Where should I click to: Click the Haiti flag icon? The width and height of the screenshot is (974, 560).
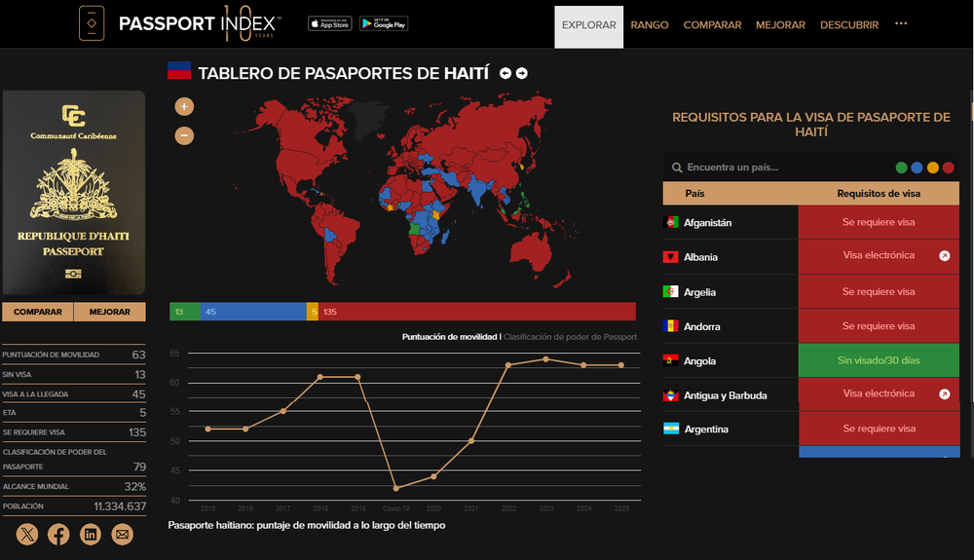(179, 70)
